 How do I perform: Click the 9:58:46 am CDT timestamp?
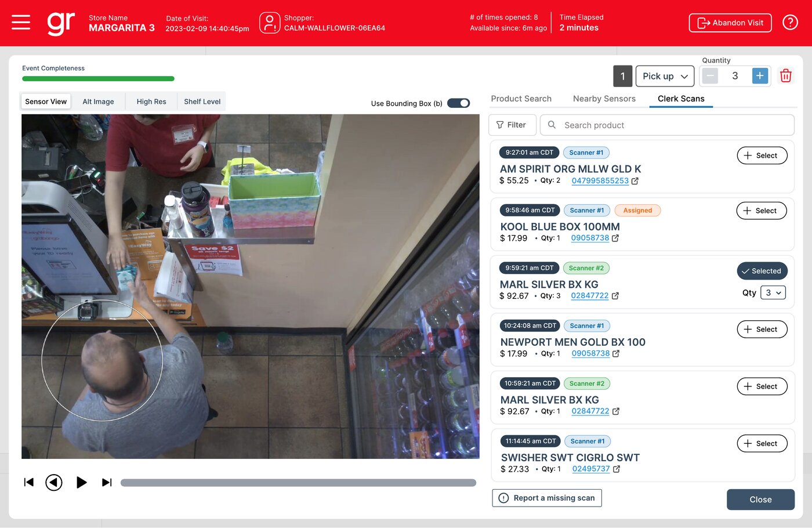coord(530,211)
